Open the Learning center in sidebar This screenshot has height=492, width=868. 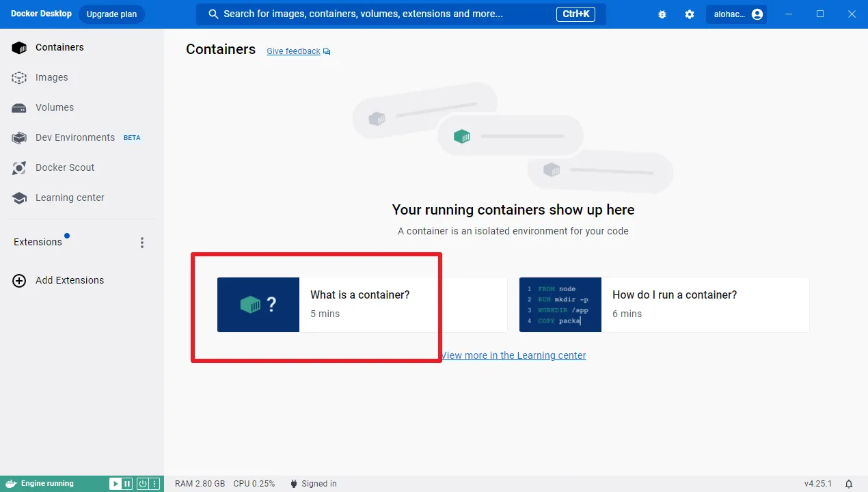(x=82, y=197)
